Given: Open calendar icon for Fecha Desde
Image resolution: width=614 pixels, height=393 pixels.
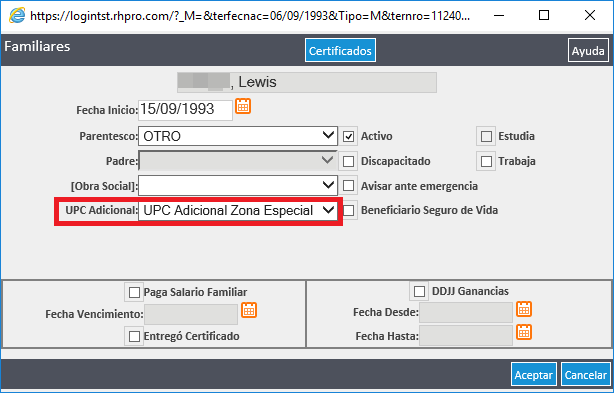Looking at the screenshot, I should [524, 309].
